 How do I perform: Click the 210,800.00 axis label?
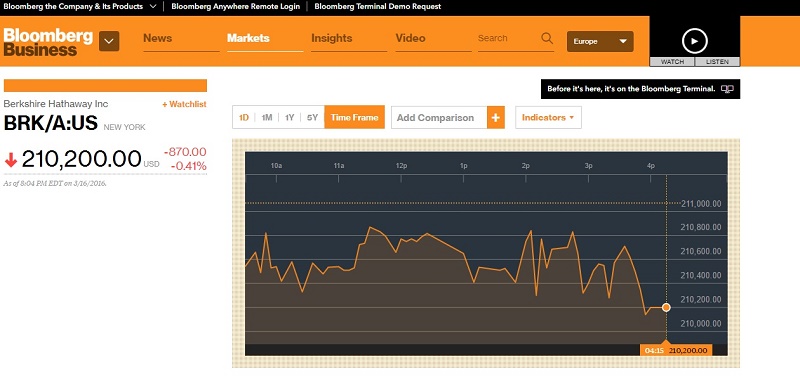point(701,227)
